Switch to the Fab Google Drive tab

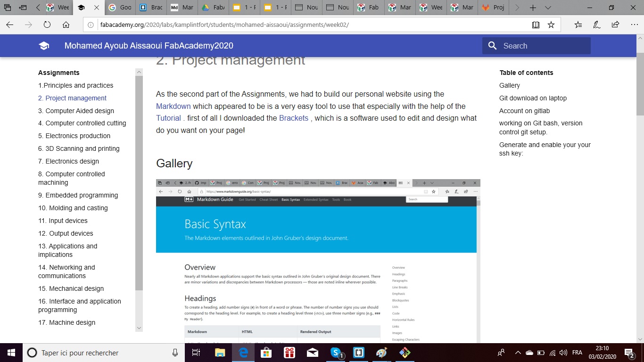click(x=213, y=8)
